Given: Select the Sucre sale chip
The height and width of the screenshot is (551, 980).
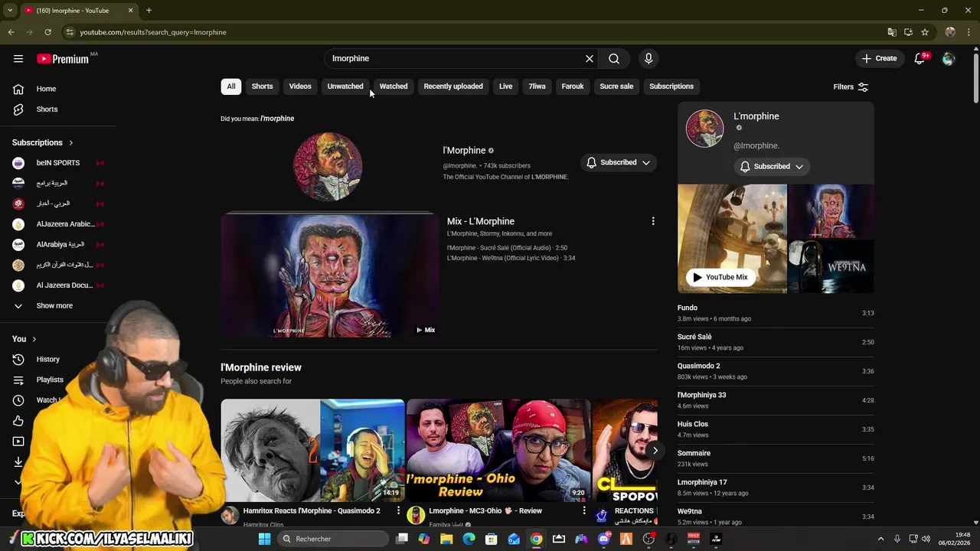Looking at the screenshot, I should 616,86.
